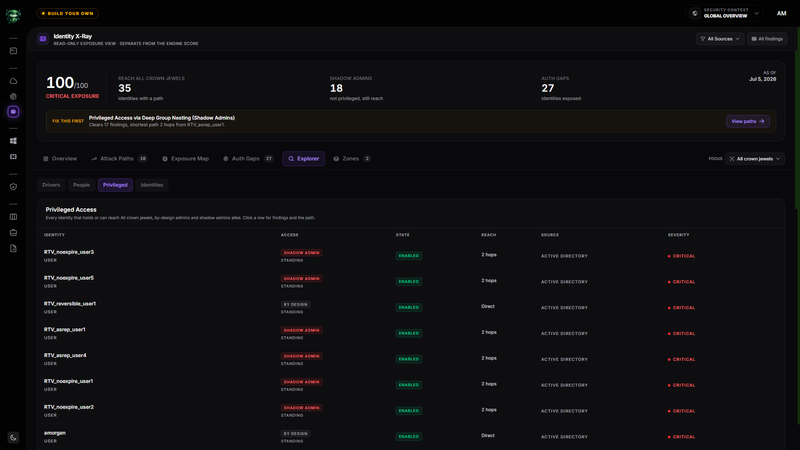This screenshot has height=450, width=800.
Task: Toggle the People filter pill
Action: click(81, 185)
